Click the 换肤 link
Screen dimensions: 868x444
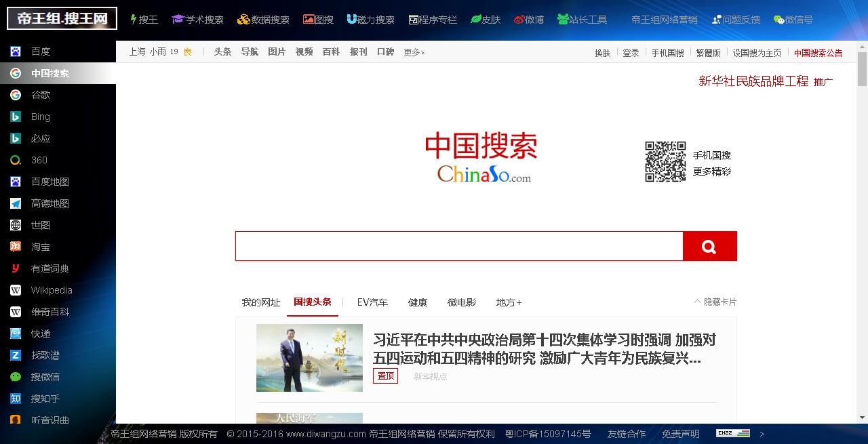(602, 53)
